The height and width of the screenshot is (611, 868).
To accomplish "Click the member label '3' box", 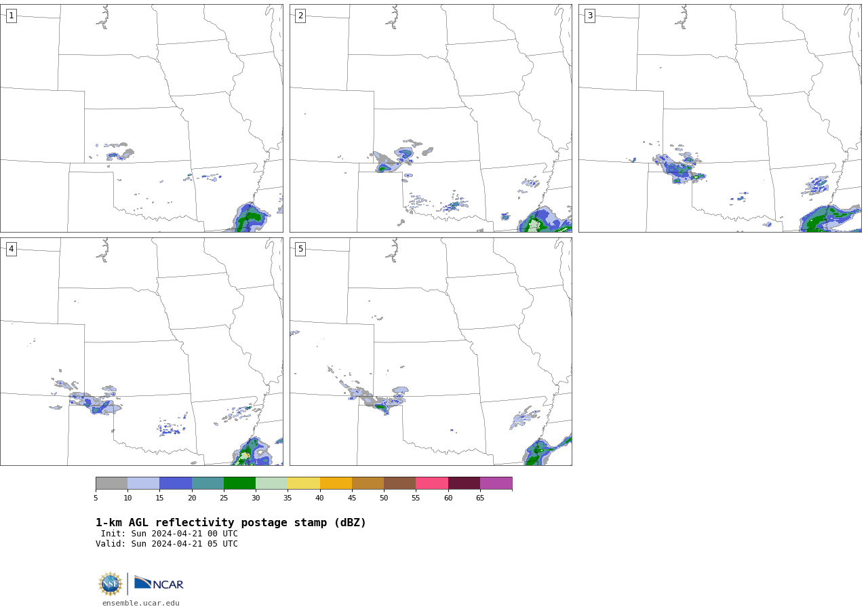I will 589,16.
